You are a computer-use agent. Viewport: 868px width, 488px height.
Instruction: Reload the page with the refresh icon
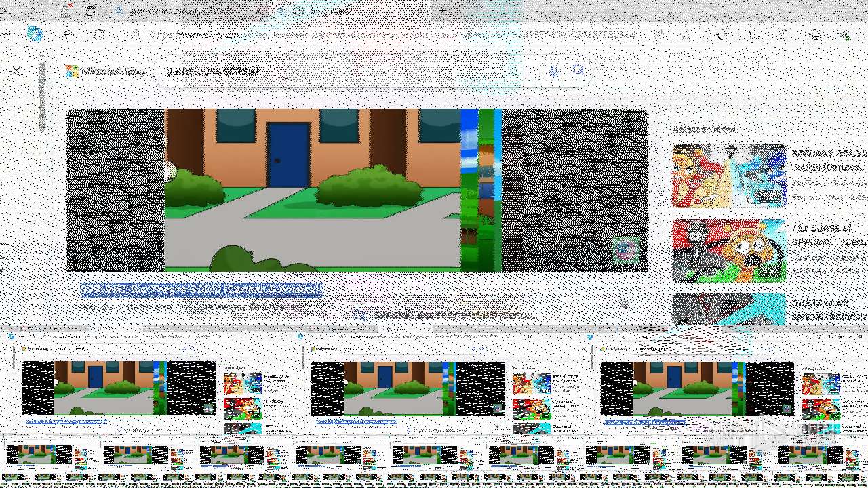[x=99, y=35]
